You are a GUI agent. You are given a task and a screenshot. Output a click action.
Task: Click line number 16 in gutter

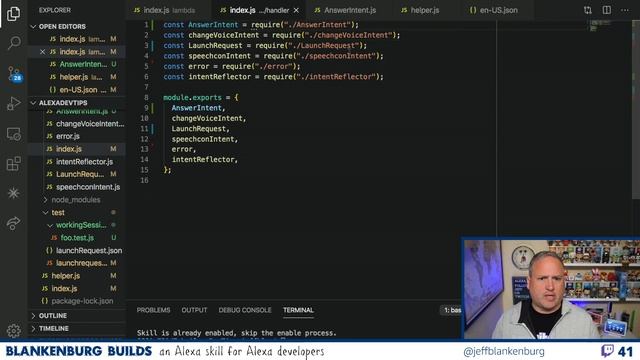pyautogui.click(x=144, y=180)
